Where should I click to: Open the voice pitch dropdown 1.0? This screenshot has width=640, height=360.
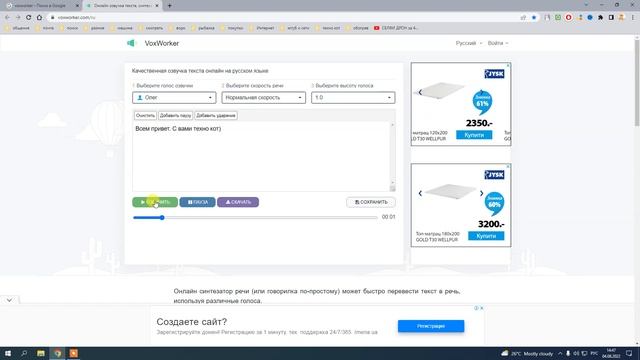tap(353, 98)
